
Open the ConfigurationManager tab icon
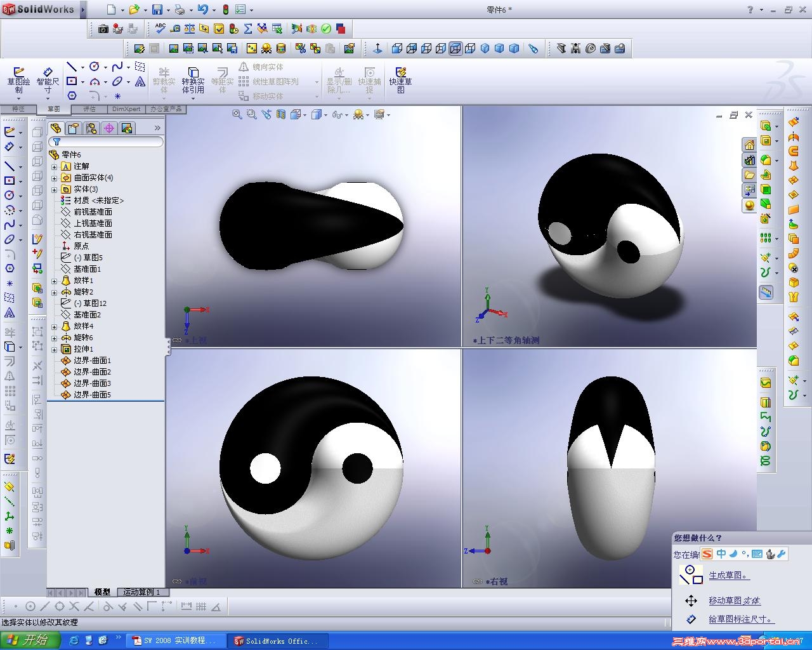click(91, 128)
